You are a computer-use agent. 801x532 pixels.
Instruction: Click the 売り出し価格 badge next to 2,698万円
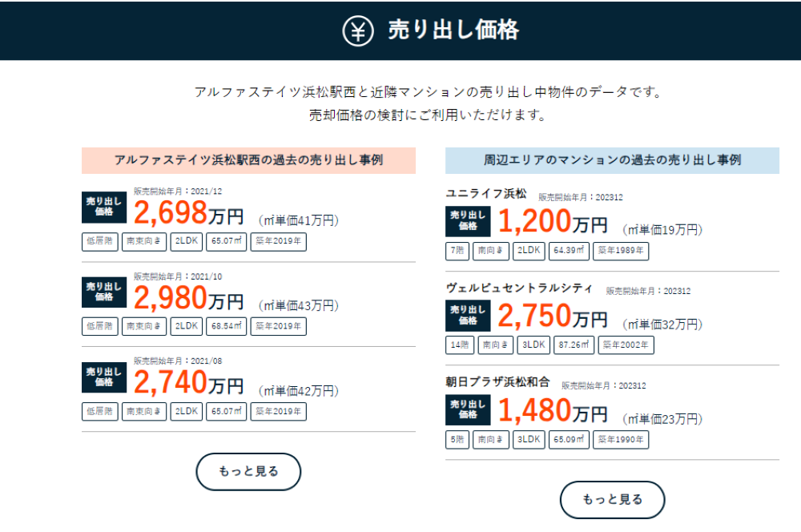pos(104,207)
